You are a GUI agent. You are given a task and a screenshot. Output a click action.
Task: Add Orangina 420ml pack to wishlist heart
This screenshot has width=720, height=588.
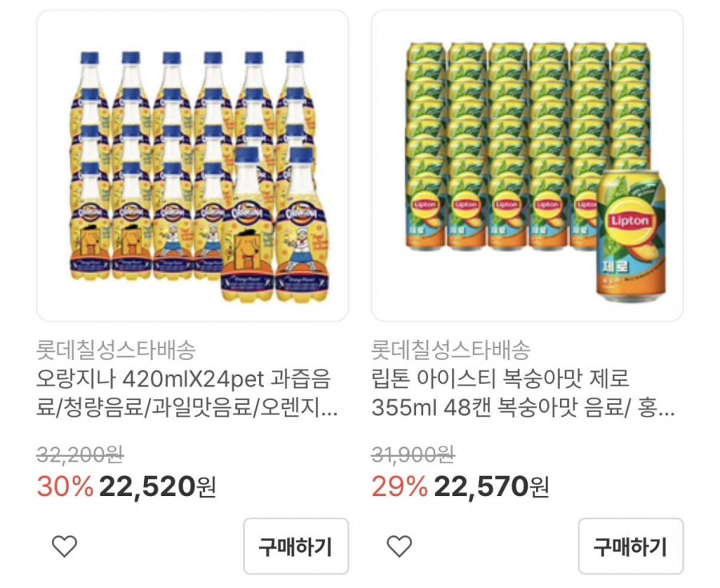(64, 546)
